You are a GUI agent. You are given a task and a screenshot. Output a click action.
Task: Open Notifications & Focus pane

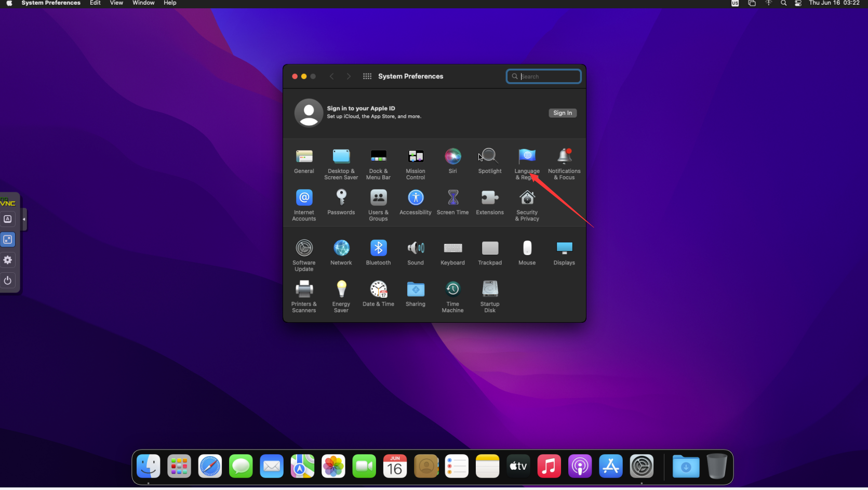click(564, 164)
